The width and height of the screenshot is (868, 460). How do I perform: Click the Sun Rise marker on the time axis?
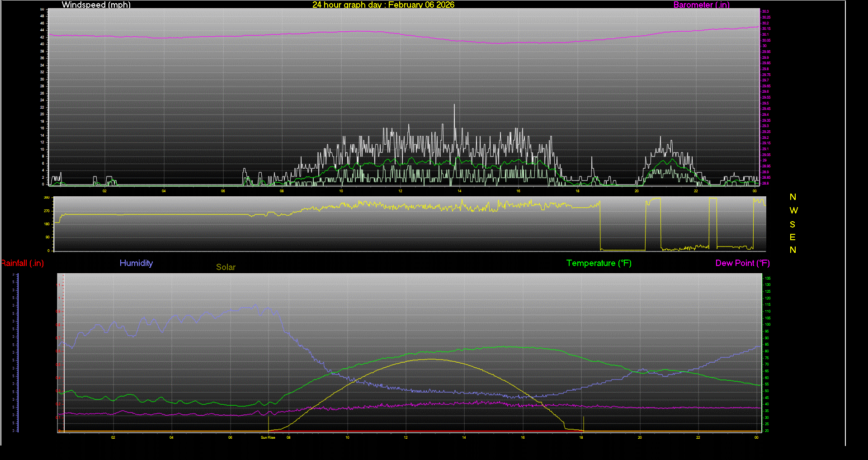tap(268, 437)
